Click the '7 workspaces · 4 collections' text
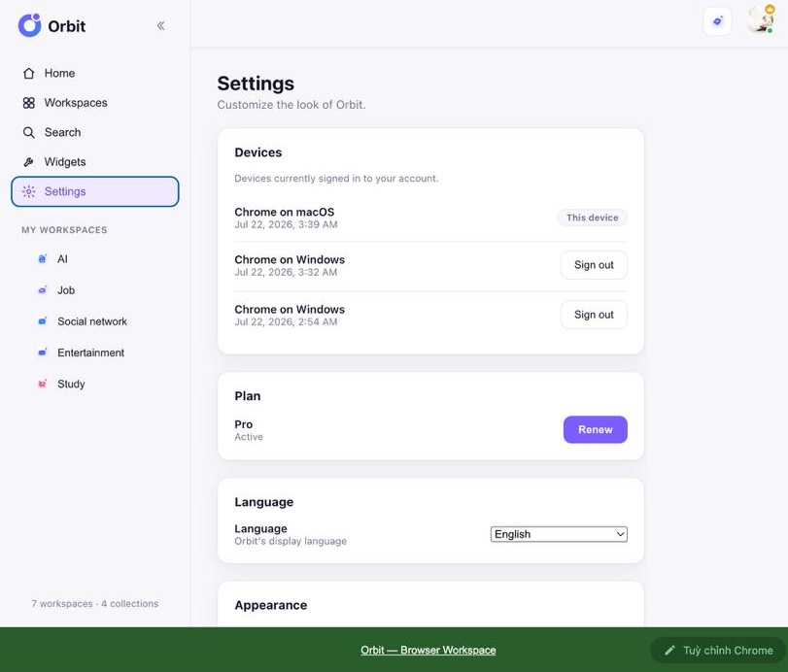Screen dimensions: 788x672 point(95,603)
